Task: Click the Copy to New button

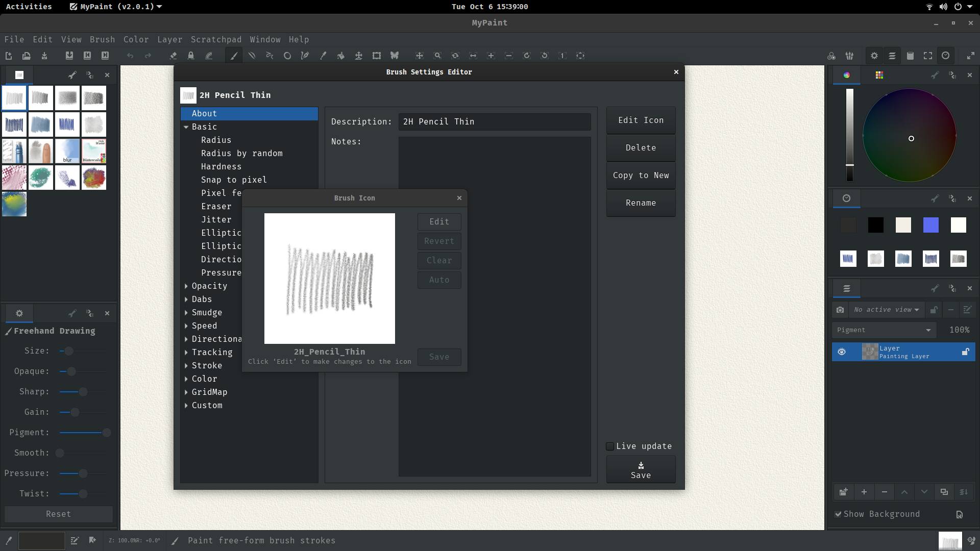Action: (x=641, y=176)
